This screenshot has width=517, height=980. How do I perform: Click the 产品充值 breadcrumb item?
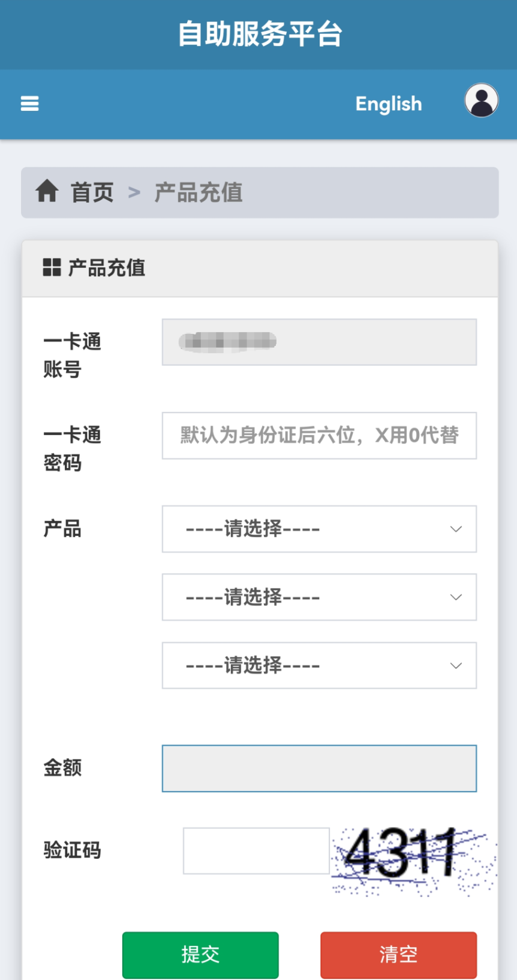point(199,192)
